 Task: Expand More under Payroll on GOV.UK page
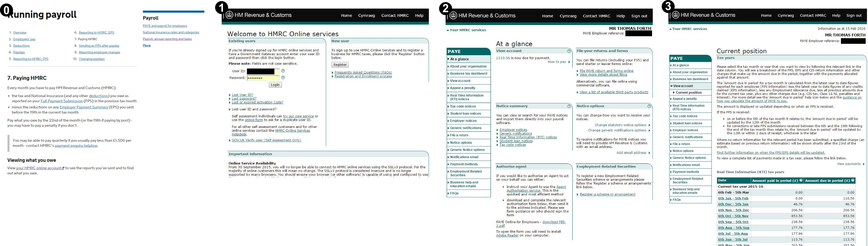click(x=147, y=46)
